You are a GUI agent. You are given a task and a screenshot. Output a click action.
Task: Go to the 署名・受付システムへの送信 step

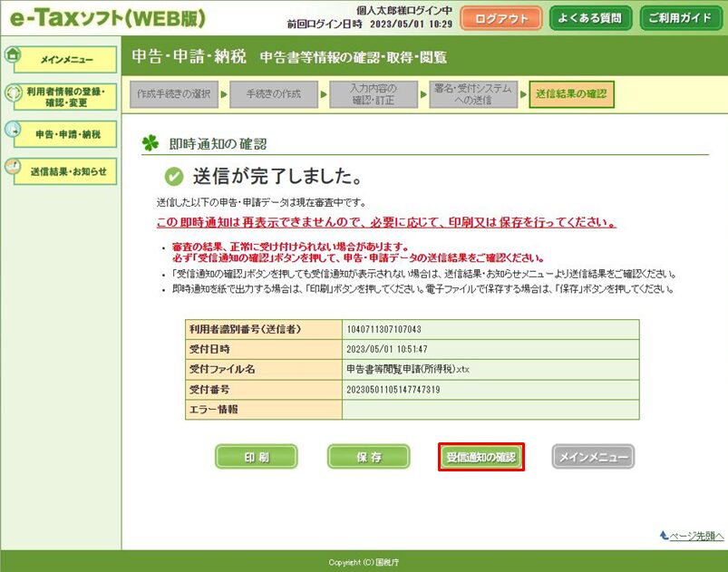point(471,93)
